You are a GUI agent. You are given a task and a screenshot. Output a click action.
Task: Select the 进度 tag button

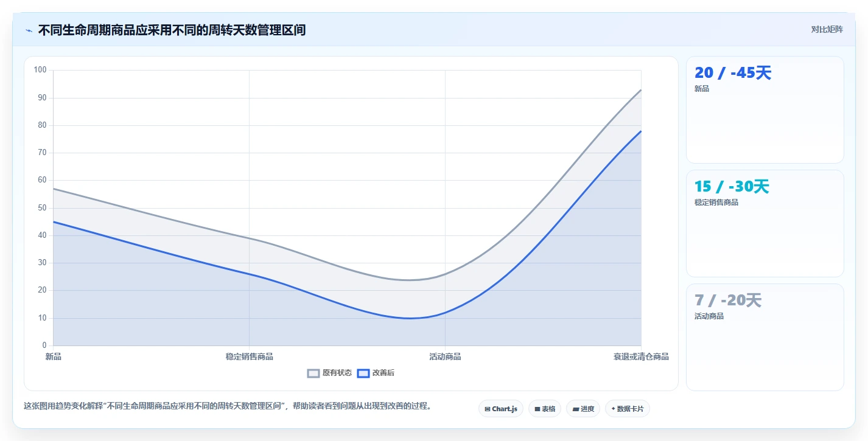click(583, 409)
